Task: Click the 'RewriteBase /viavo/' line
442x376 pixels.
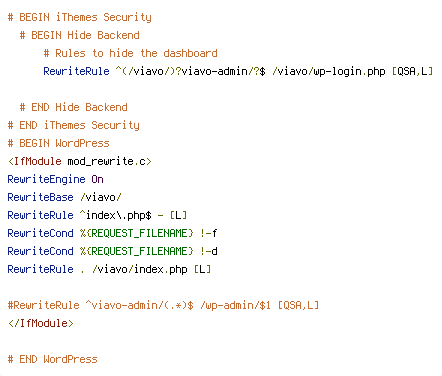Action: 65,197
